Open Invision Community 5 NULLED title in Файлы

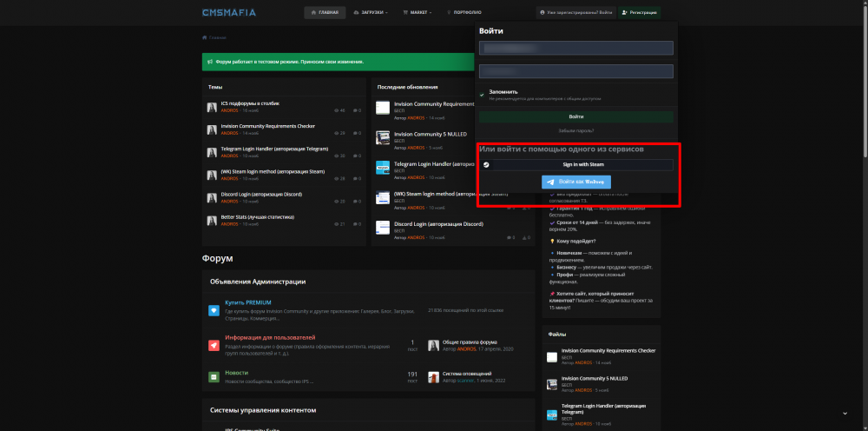coord(595,378)
